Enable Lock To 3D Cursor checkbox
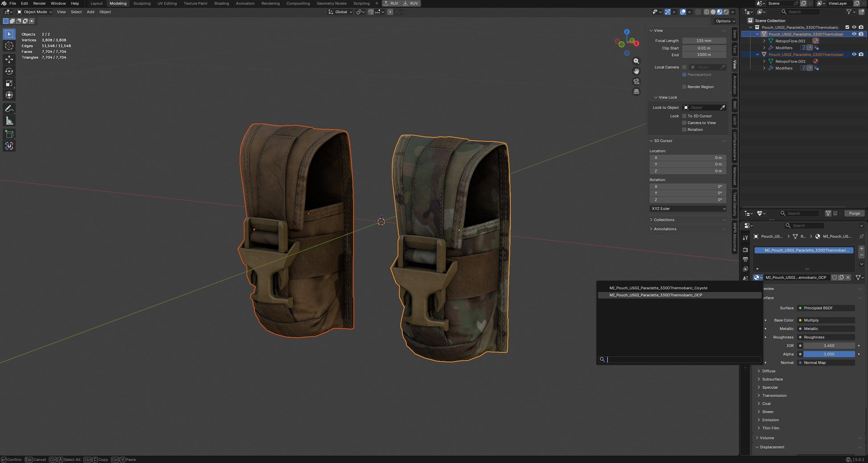The height and width of the screenshot is (463, 868). click(684, 116)
